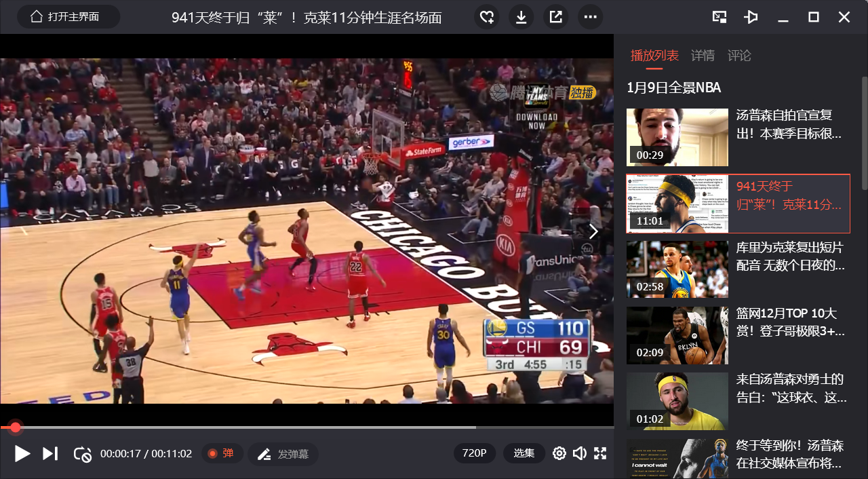Switch to the playlist tab

click(654, 56)
